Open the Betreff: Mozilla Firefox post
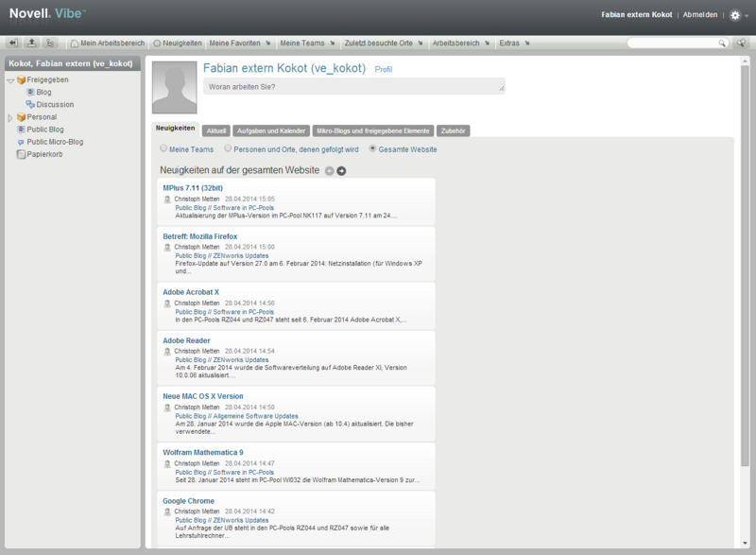The image size is (756, 555). pos(200,236)
